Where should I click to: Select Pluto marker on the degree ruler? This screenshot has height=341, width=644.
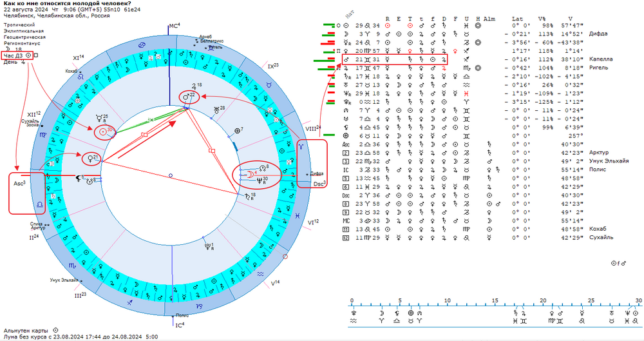[x=354, y=313]
